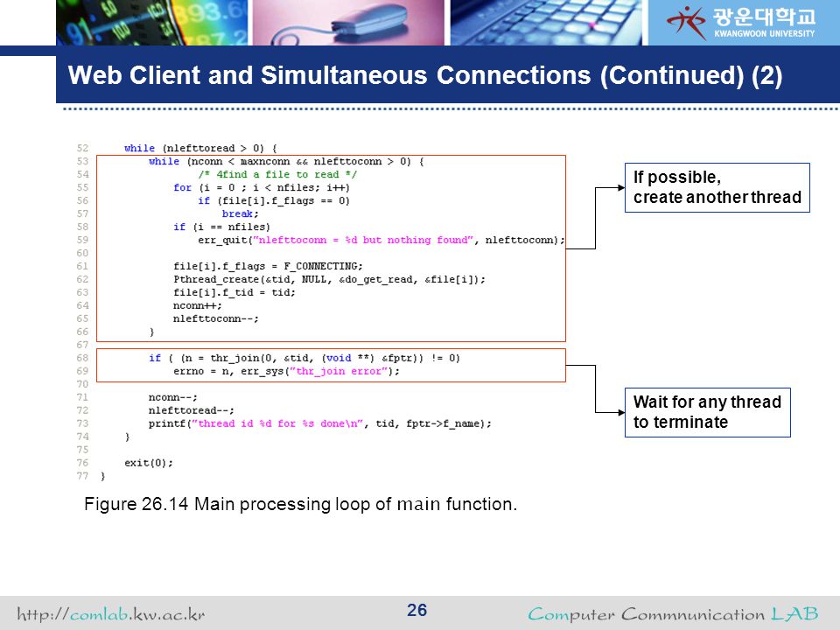Click the comment '/* 4find a file to read */'

pos(277,175)
